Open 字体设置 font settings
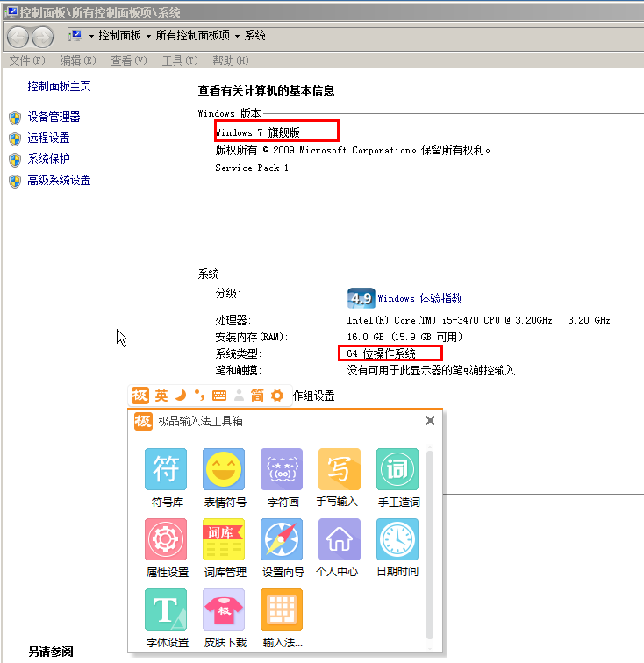The width and height of the screenshot is (644, 663). coord(166,610)
